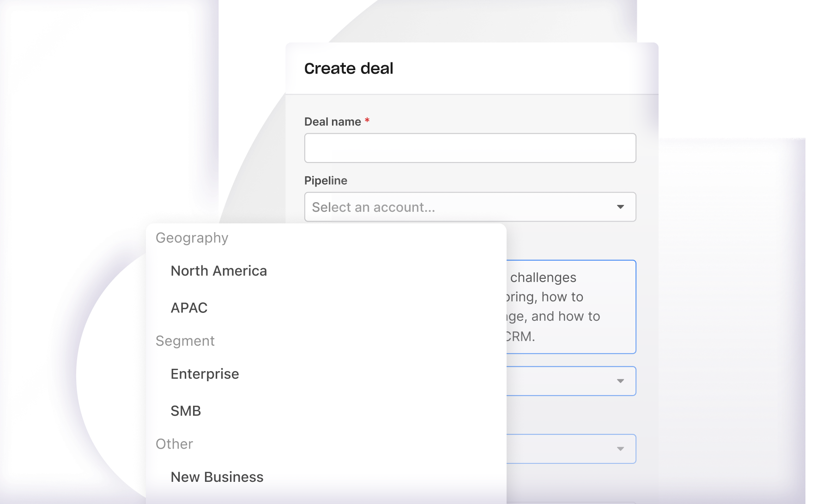The height and width of the screenshot is (504, 835).
Task: Click the Other group header
Action: (x=174, y=444)
